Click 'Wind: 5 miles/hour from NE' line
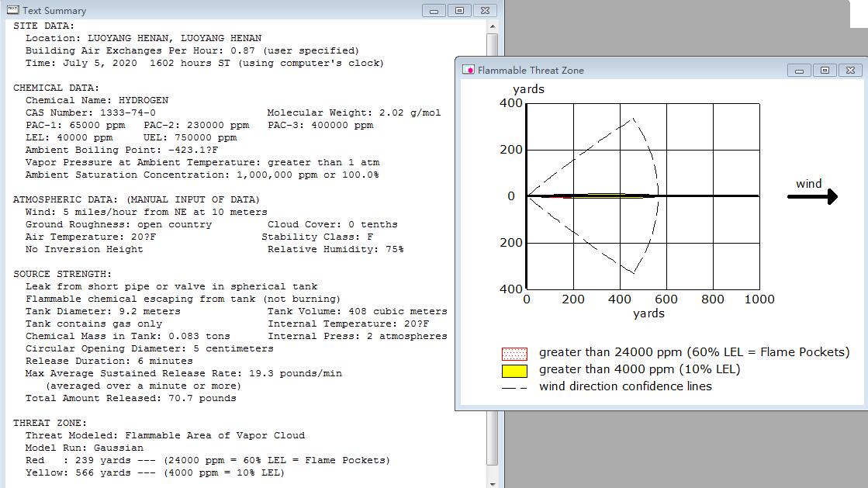The width and height of the screenshot is (868, 488). click(x=146, y=212)
